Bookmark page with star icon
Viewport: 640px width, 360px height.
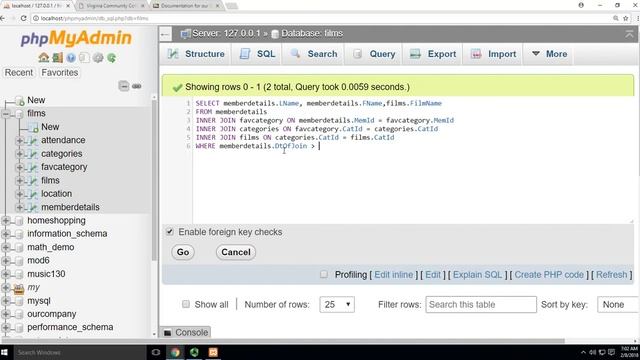pos(626,18)
